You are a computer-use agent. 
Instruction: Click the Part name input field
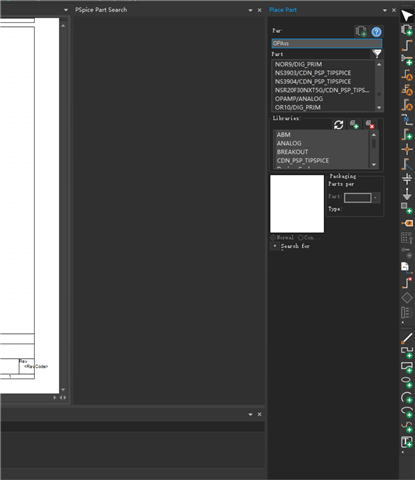pos(327,43)
